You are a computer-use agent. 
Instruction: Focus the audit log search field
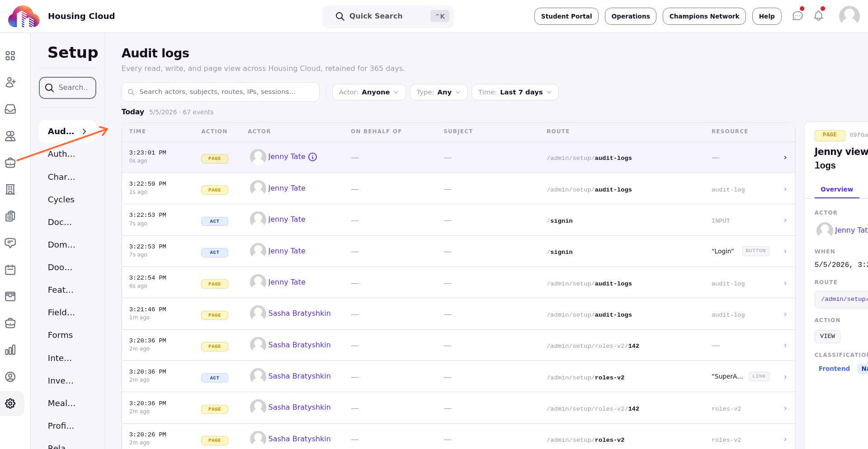tap(221, 92)
